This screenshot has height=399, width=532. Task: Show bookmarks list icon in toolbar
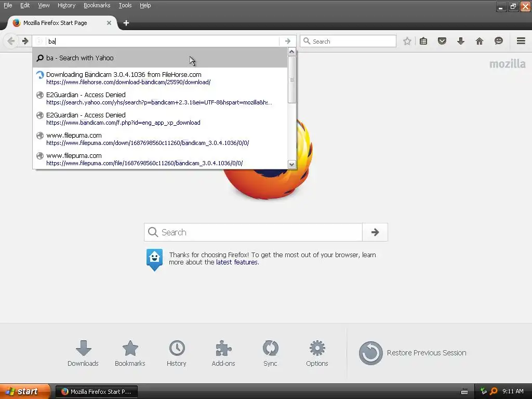[x=423, y=42]
